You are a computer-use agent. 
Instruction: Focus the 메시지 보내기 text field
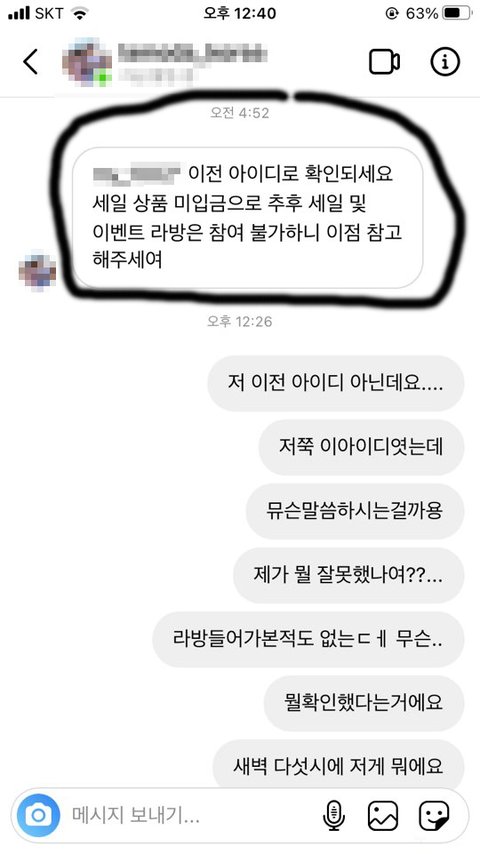coord(191,815)
